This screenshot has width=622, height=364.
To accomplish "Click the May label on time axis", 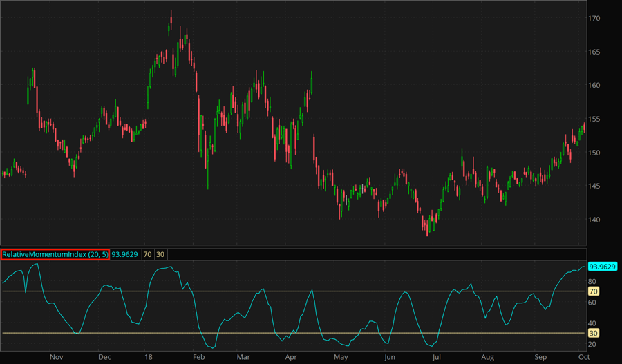I will [x=341, y=357].
